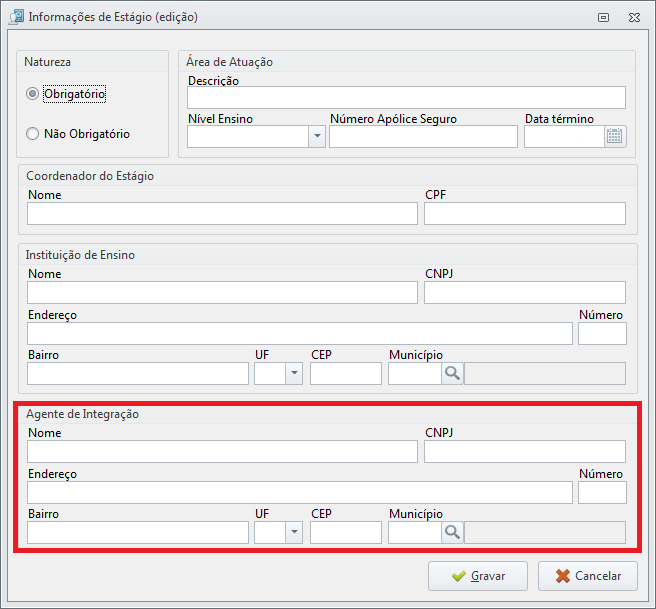Select the Não Obrigatório radio option
This screenshot has height=609, width=656.
pos(32,134)
